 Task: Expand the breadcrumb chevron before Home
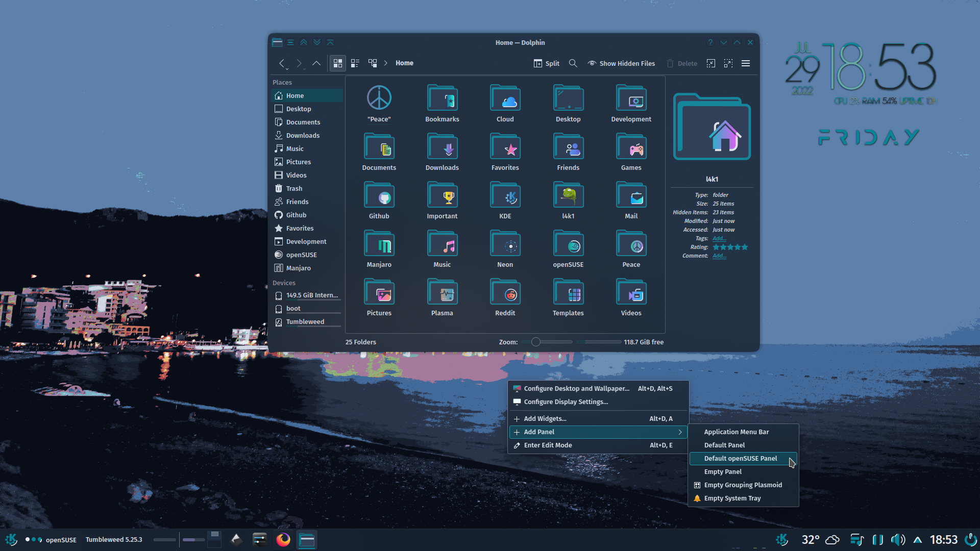click(386, 63)
